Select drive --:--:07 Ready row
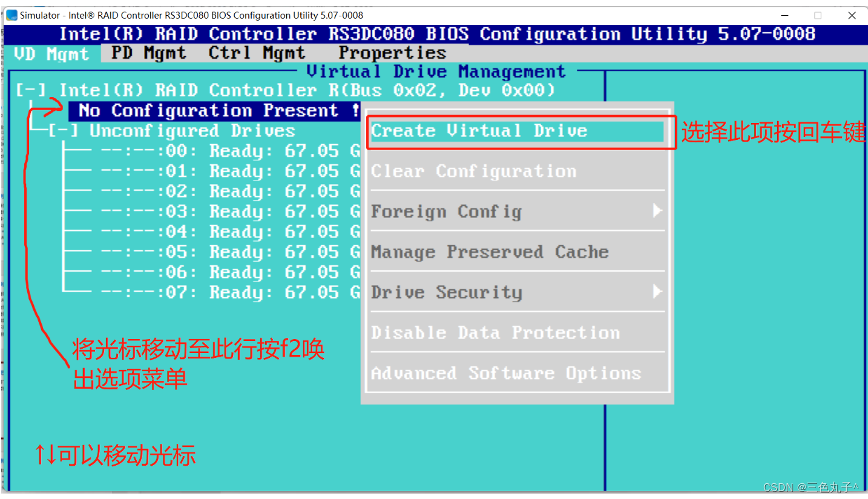 [x=230, y=292]
